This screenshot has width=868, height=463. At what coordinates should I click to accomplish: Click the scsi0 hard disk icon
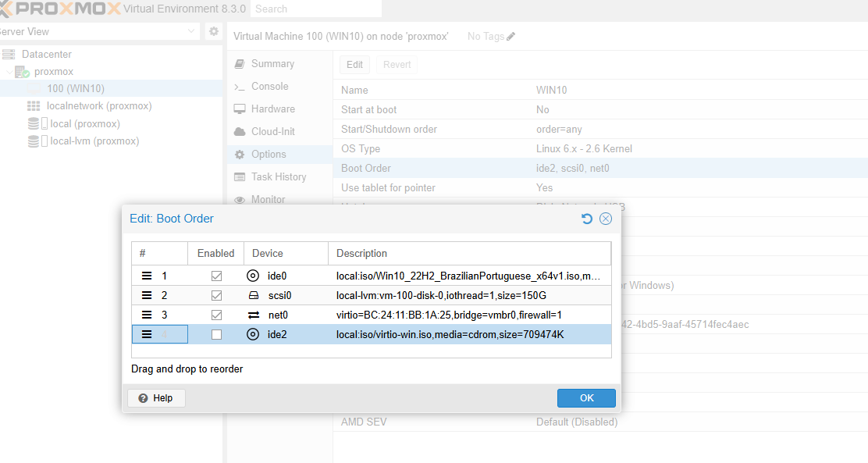tap(254, 296)
